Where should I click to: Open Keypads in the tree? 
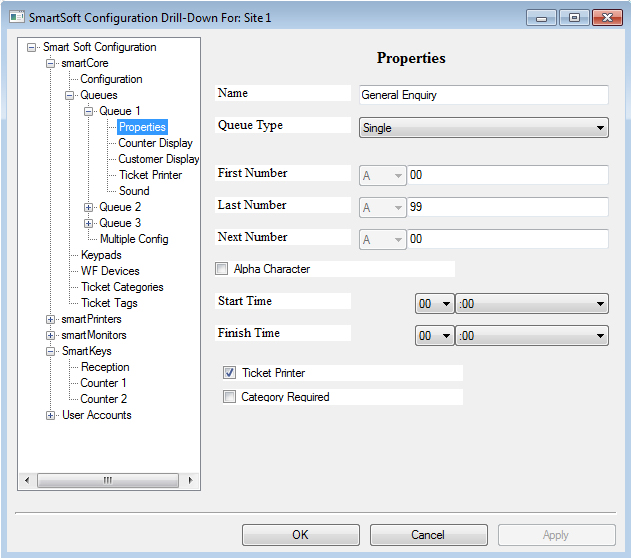(101, 255)
